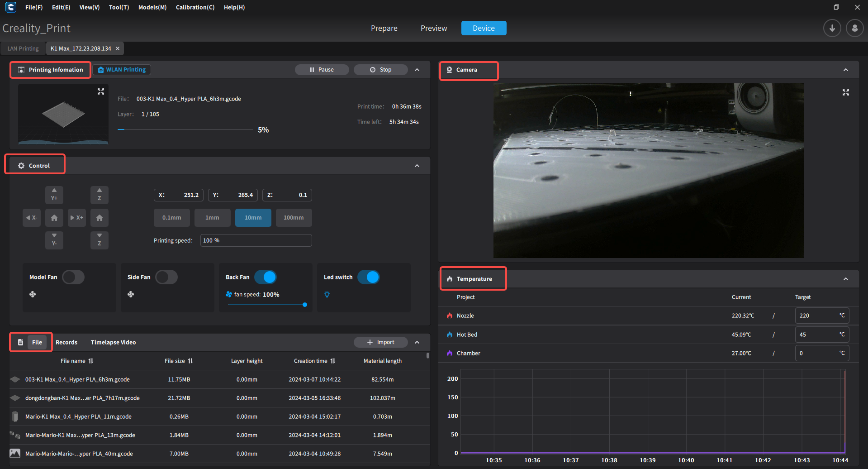Collapse the Printing Information panel
The width and height of the screenshot is (868, 469).
click(417, 70)
